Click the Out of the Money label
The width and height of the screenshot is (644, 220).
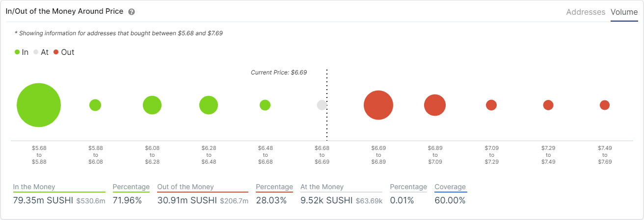(x=186, y=187)
